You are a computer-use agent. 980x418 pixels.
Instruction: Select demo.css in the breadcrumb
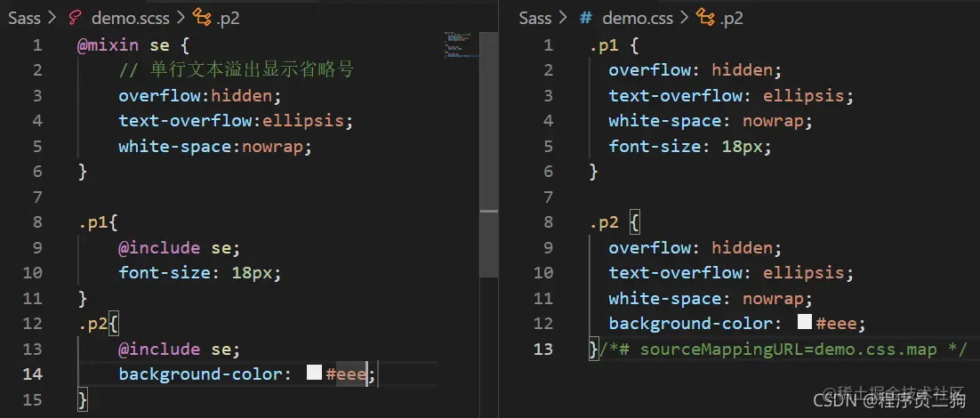pyautogui.click(x=638, y=18)
